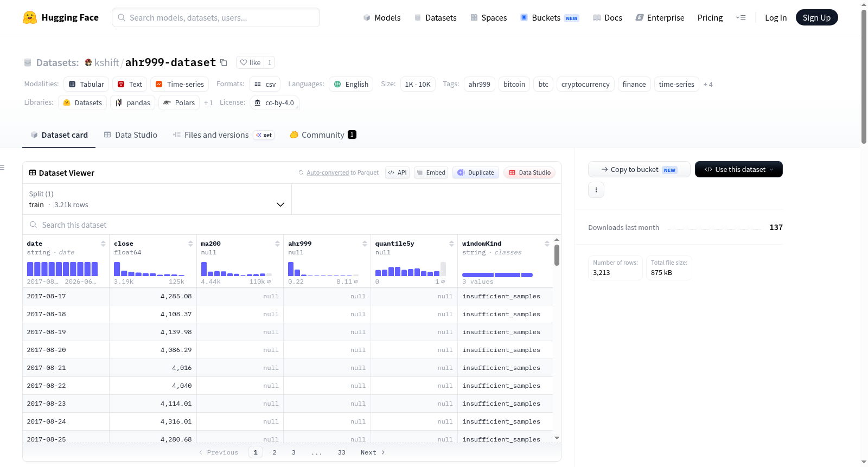Select the cryptocurrency tag
This screenshot has width=868, height=467.
pyautogui.click(x=585, y=84)
